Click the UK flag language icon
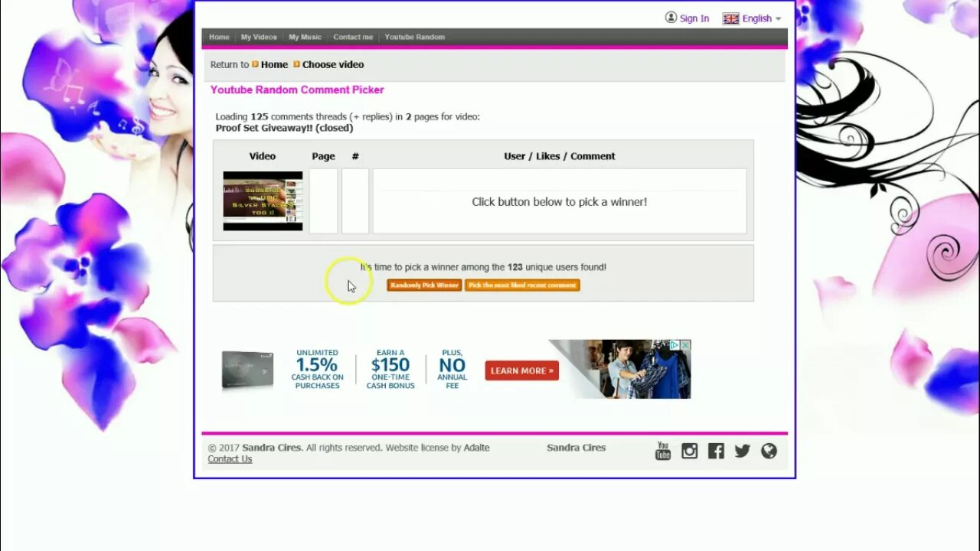This screenshot has width=980, height=551. 731,18
